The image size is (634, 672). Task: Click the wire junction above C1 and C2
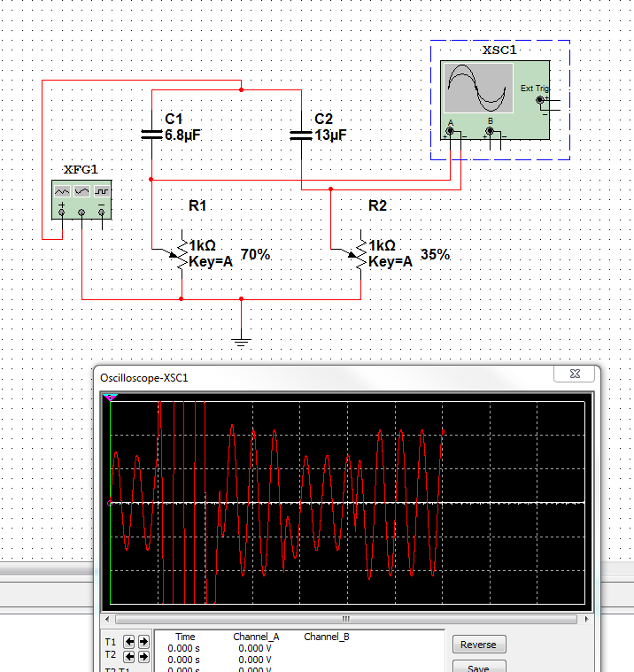click(242, 90)
